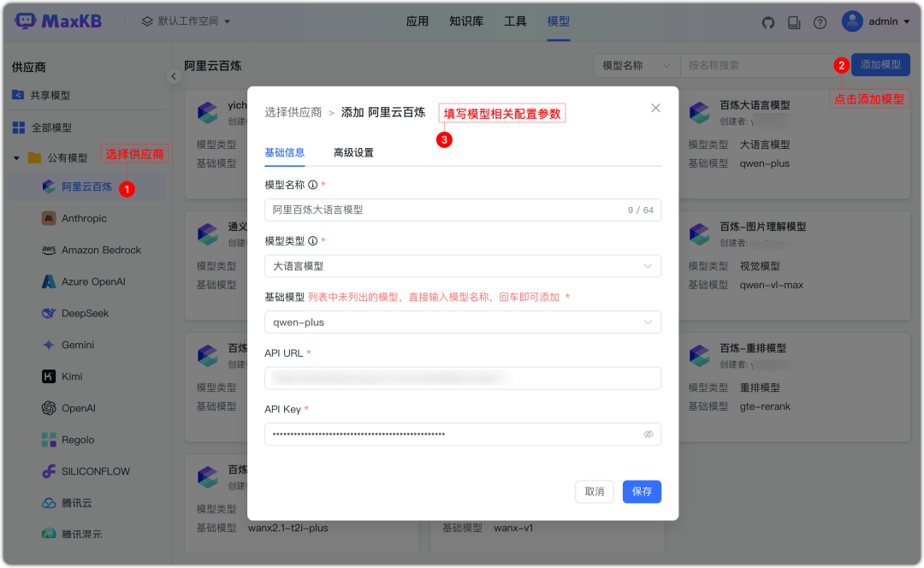Go to the 应用 nav tab
Screen dimensions: 924x568
418,21
